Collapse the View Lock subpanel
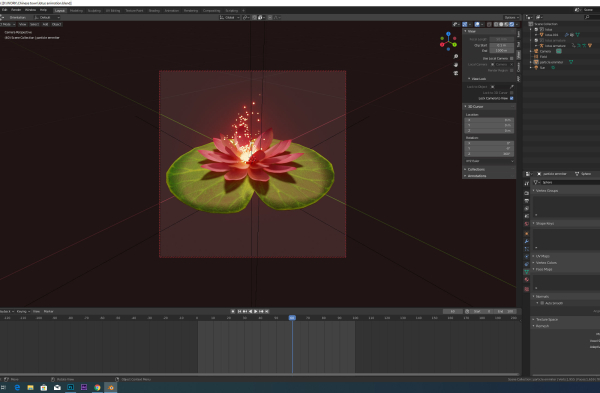The height and width of the screenshot is (393, 600). (x=469, y=79)
